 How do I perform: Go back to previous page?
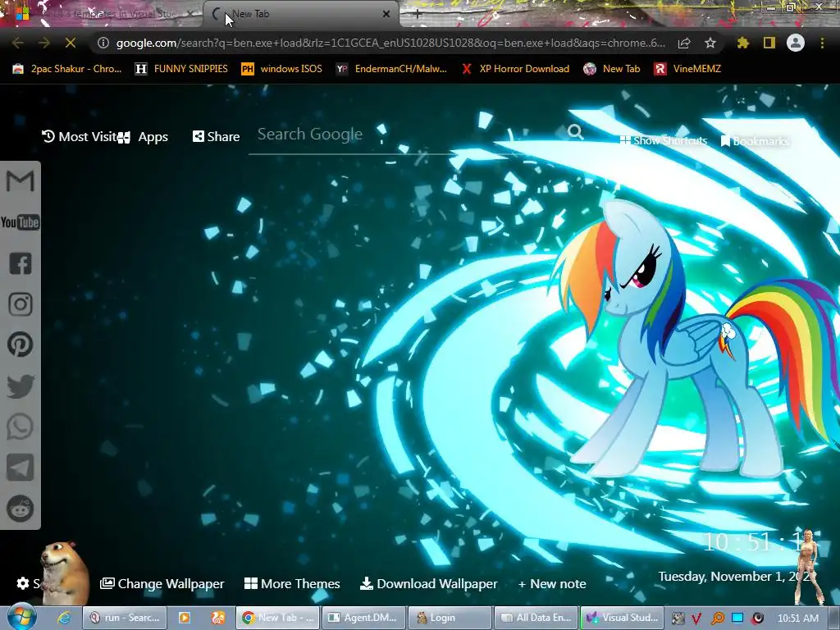(x=18, y=43)
